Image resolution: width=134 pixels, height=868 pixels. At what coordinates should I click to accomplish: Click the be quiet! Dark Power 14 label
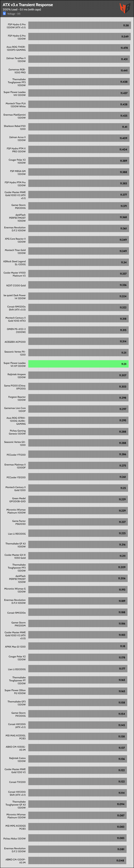pos(14,296)
